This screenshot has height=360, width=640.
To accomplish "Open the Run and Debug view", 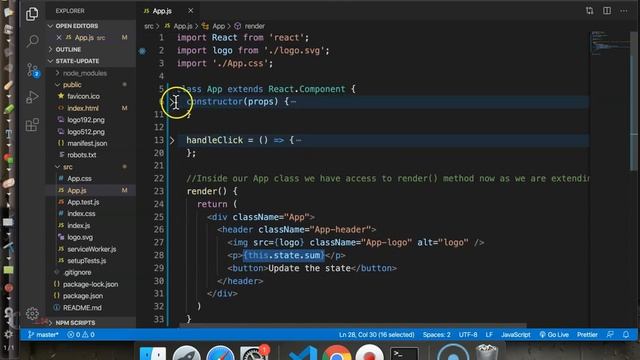I will (x=32, y=97).
